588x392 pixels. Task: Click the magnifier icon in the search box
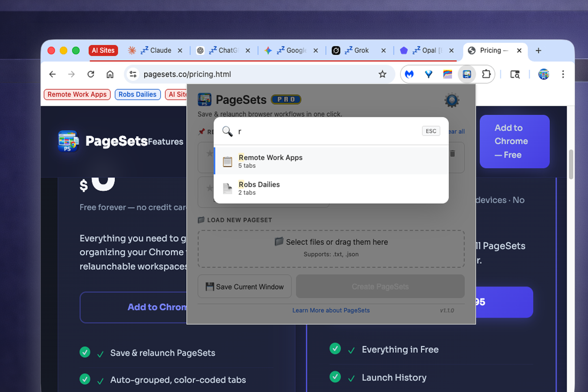pos(227,131)
